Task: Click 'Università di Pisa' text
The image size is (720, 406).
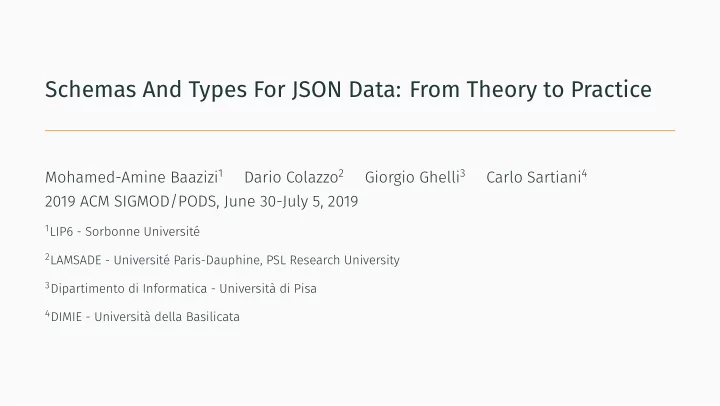Action: tap(268, 288)
